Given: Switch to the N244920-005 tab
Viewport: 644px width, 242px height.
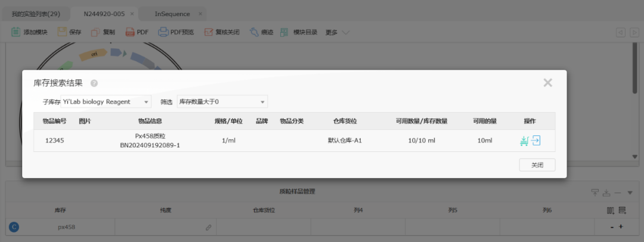Looking at the screenshot, I should [x=104, y=14].
